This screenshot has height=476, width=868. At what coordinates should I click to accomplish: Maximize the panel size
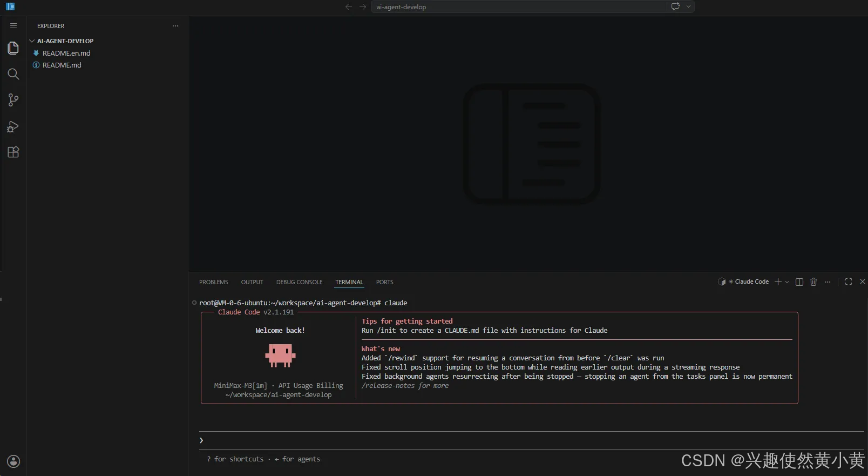(849, 281)
